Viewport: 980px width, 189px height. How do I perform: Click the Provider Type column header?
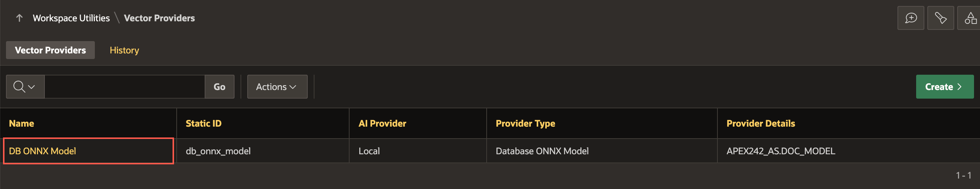point(525,123)
